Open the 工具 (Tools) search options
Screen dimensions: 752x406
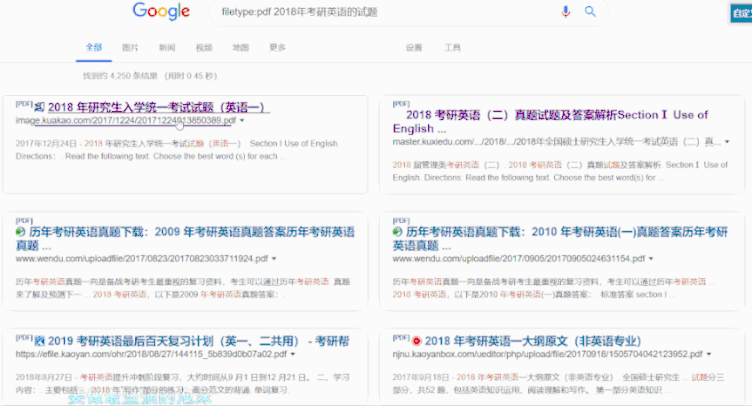pos(452,47)
